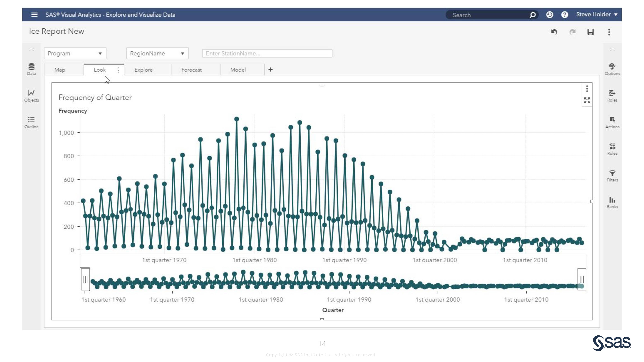The image size is (644, 362).
Task: Open the Outline pane
Action: coord(32,122)
